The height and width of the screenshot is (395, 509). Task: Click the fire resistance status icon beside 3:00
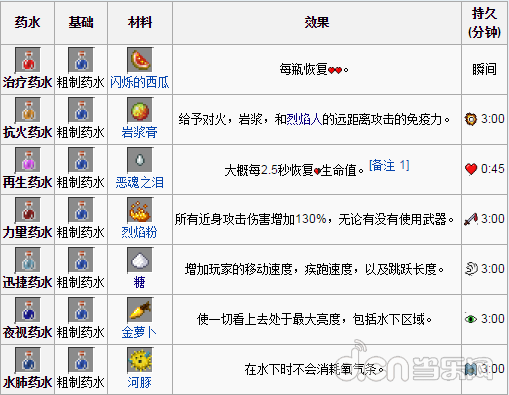pos(471,119)
